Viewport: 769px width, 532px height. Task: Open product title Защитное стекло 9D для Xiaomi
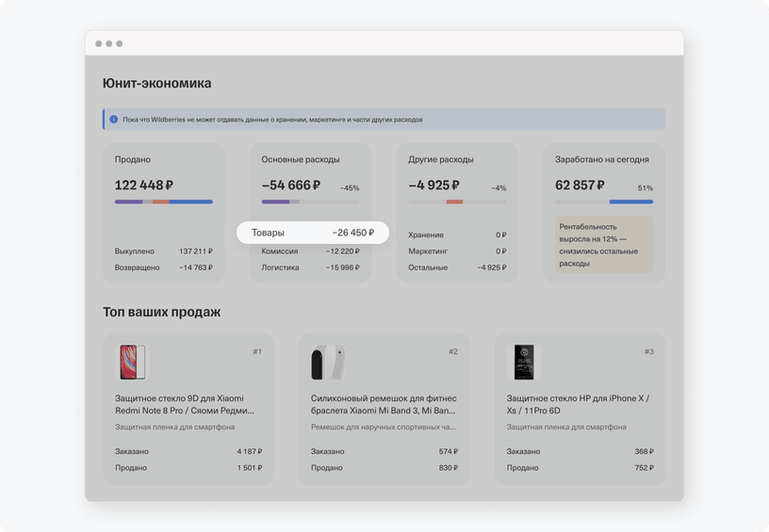[185, 405]
